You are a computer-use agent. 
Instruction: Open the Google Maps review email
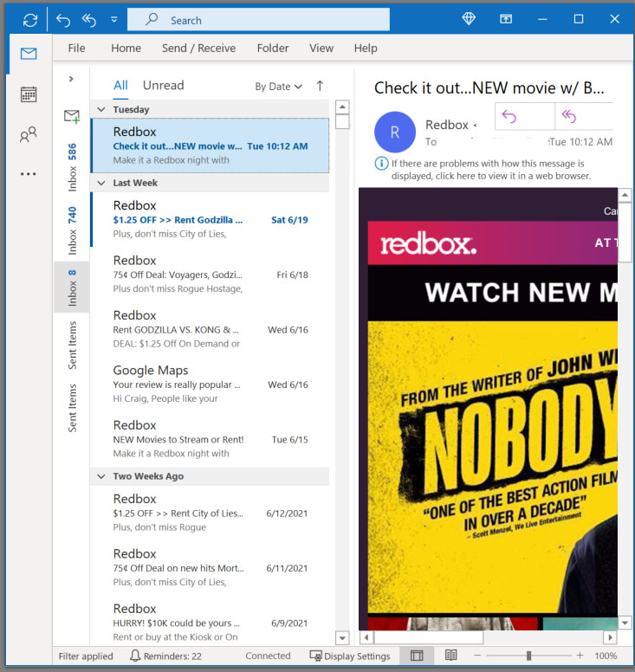211,384
